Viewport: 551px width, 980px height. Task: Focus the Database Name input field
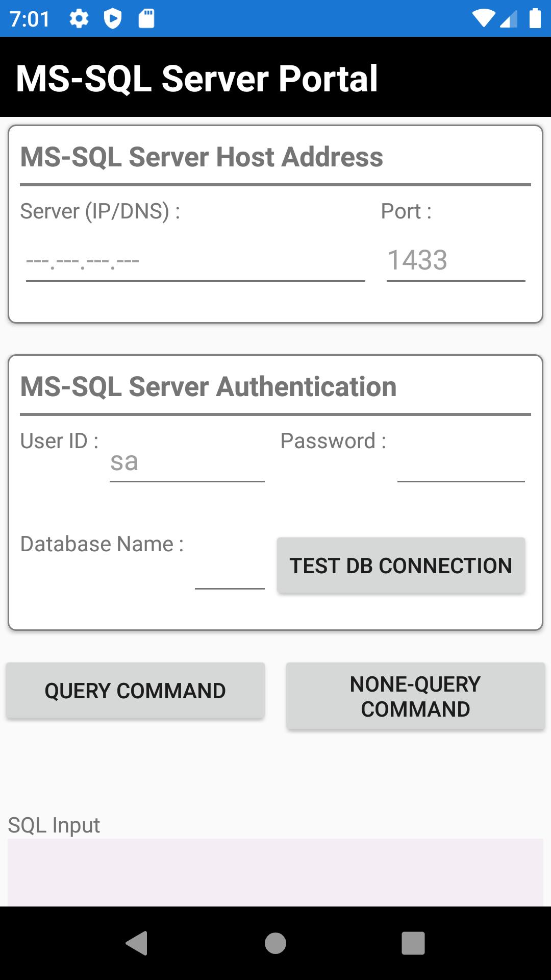point(230,569)
